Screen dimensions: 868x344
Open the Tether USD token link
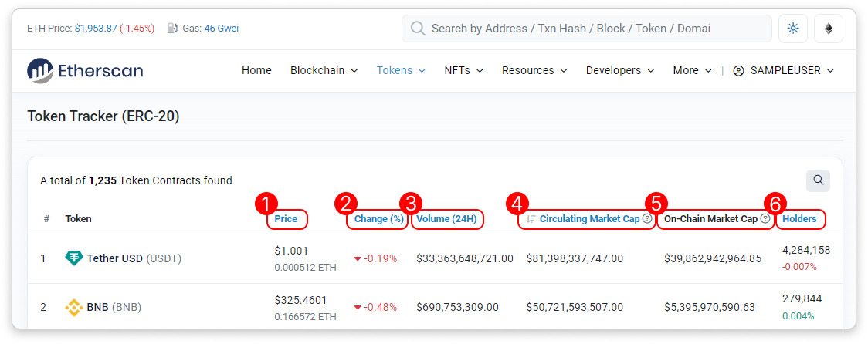coord(115,258)
